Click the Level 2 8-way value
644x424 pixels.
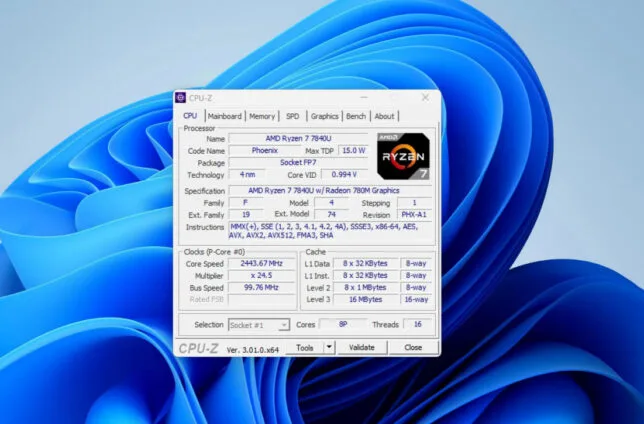(416, 288)
